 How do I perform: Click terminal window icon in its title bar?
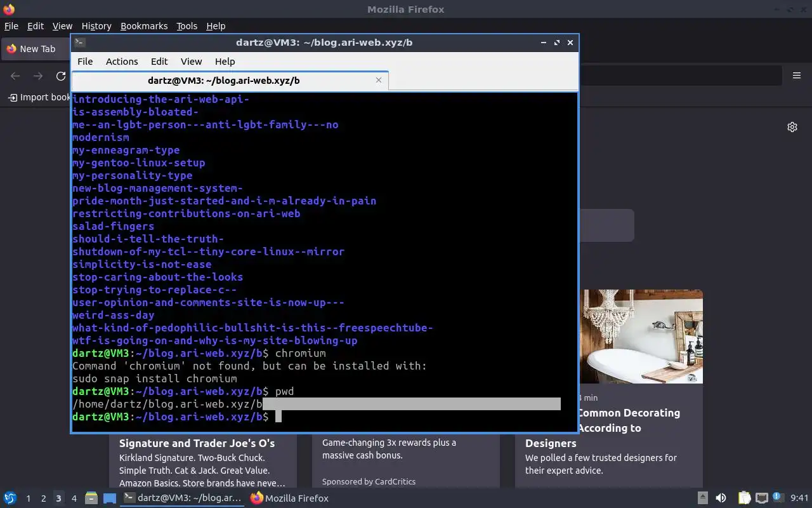[x=79, y=43]
